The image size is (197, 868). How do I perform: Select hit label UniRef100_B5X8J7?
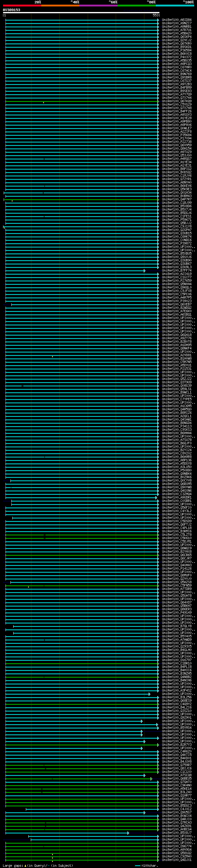point(177,833)
